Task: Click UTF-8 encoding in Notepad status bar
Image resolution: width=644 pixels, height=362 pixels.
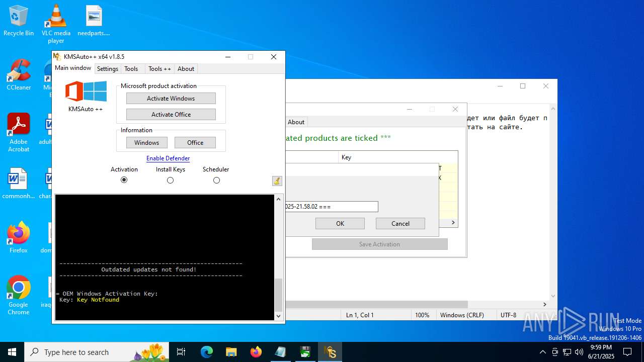Action: pos(508,315)
